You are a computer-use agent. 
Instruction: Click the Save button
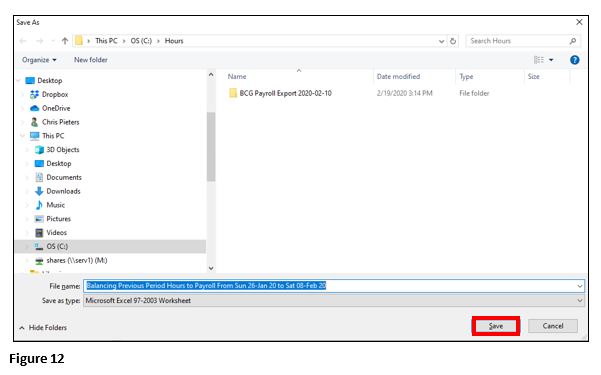point(496,326)
